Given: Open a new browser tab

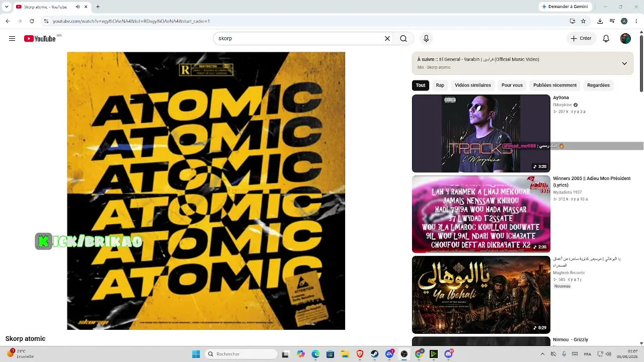Looking at the screenshot, I should [x=98, y=7].
